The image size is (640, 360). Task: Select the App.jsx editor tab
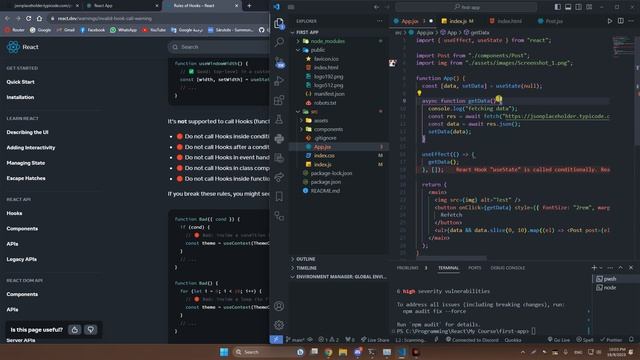[x=409, y=21]
